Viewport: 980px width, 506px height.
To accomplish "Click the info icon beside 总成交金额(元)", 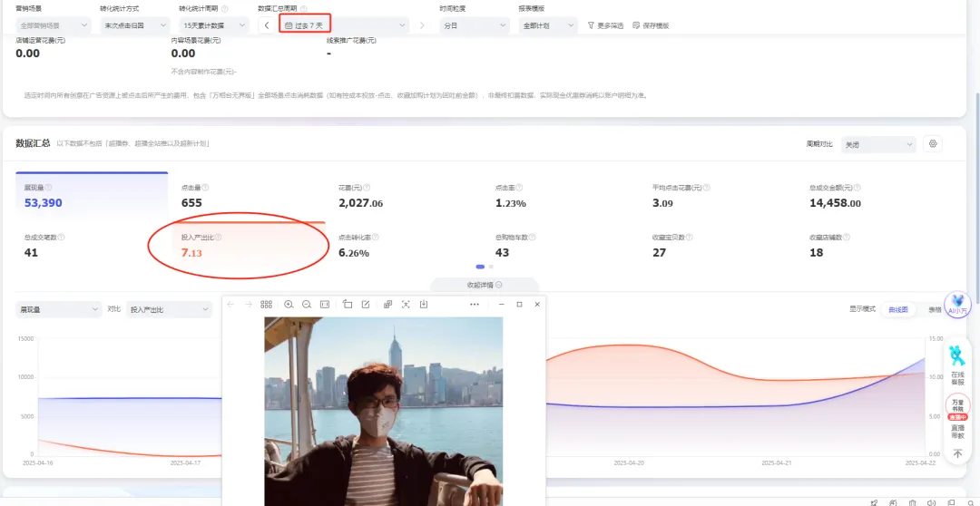I will (x=857, y=188).
